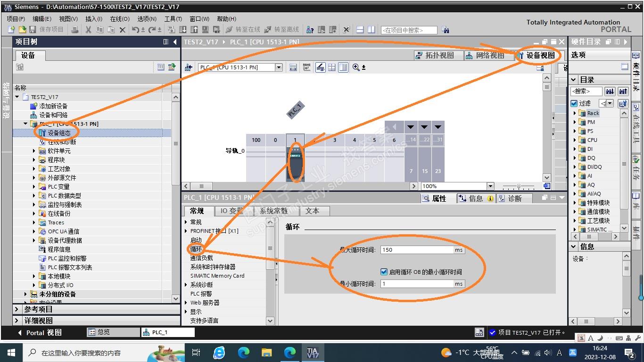Viewport: 644px width, 362px height.
Task: Click the Compile toolbar icon
Action: click(172, 30)
